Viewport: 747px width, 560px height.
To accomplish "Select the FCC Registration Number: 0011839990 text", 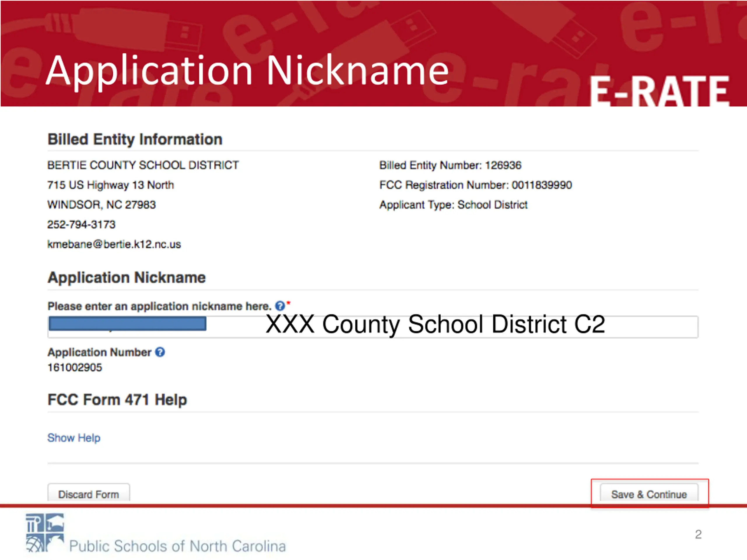I will coord(476,185).
